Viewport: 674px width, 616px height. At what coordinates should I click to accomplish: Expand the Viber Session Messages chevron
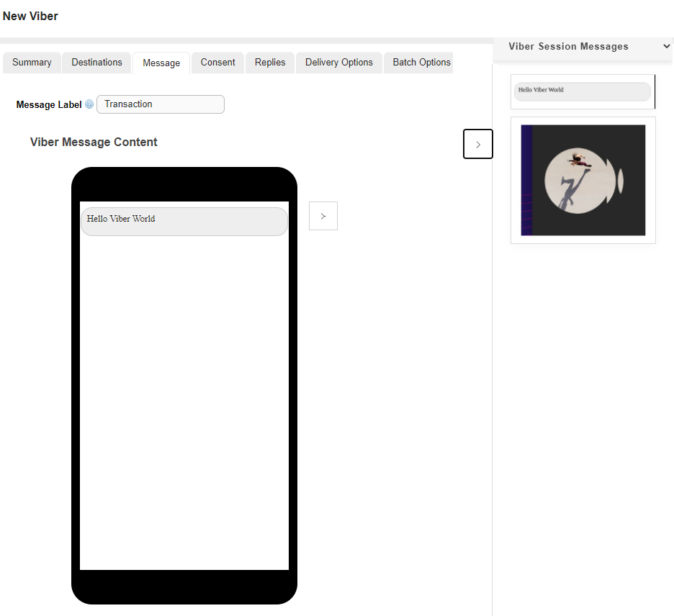[666, 46]
